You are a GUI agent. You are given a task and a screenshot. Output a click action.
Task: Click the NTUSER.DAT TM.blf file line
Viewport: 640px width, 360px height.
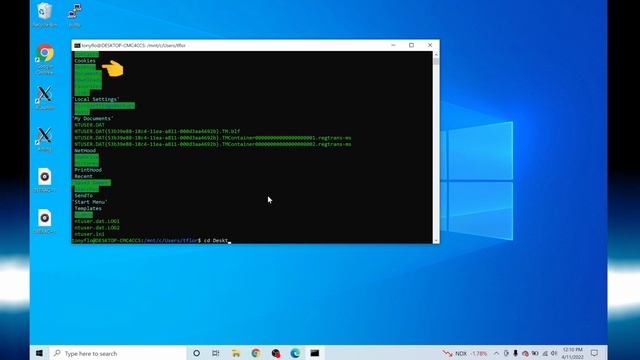(157, 131)
